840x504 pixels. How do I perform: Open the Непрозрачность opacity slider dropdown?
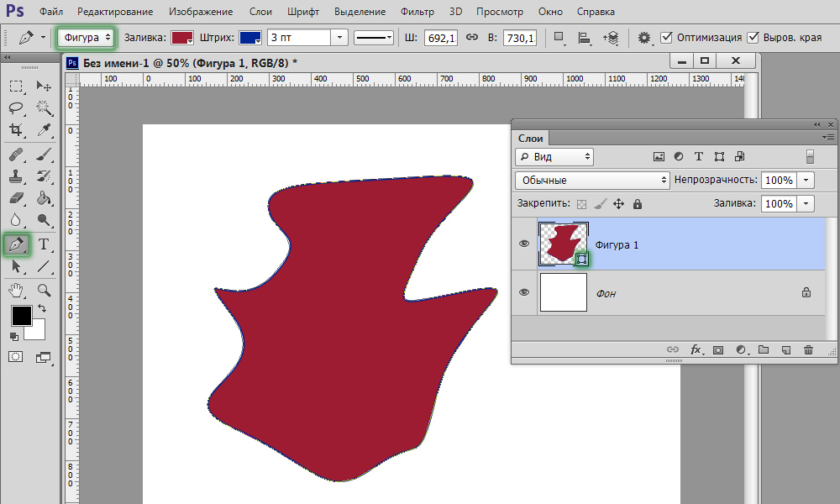(806, 180)
